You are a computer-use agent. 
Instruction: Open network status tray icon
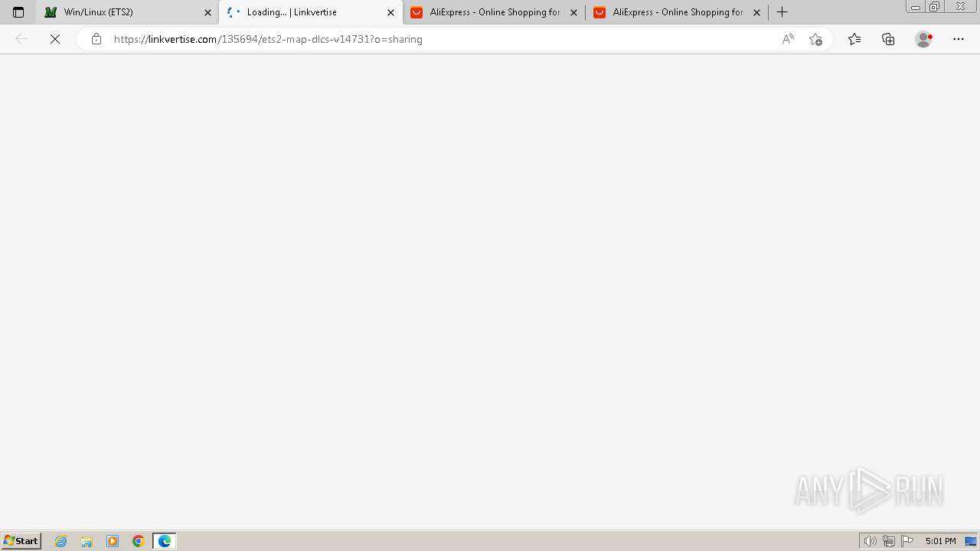point(889,541)
